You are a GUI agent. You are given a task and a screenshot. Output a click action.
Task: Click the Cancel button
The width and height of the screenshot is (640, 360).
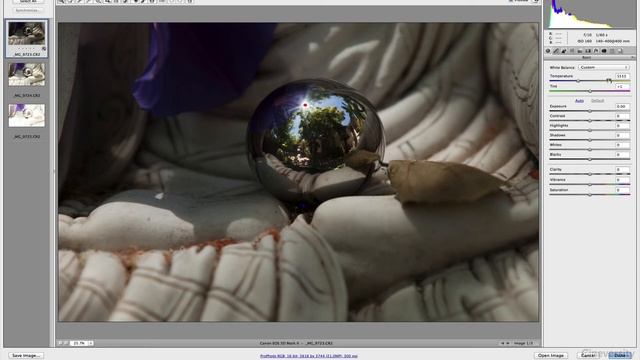[588, 356]
